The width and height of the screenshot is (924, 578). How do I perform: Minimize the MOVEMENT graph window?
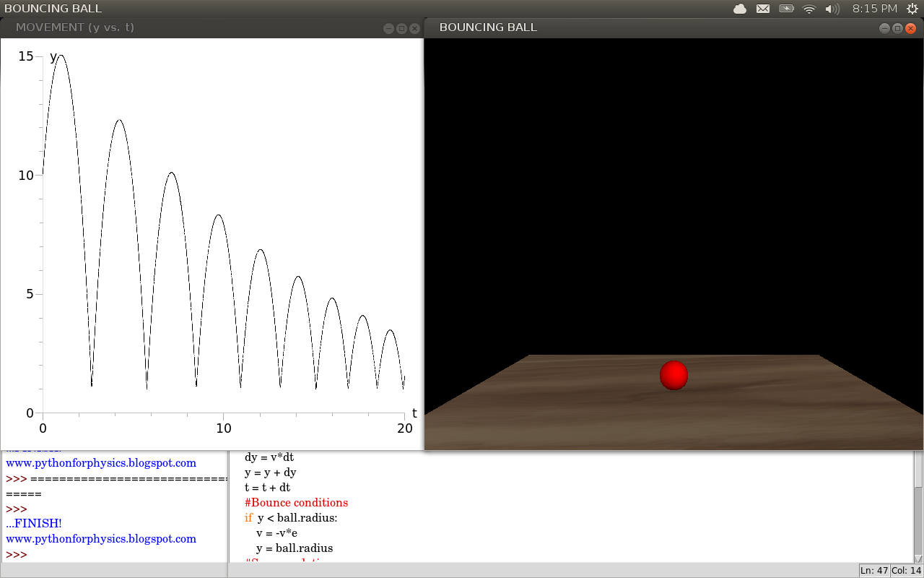tap(389, 28)
